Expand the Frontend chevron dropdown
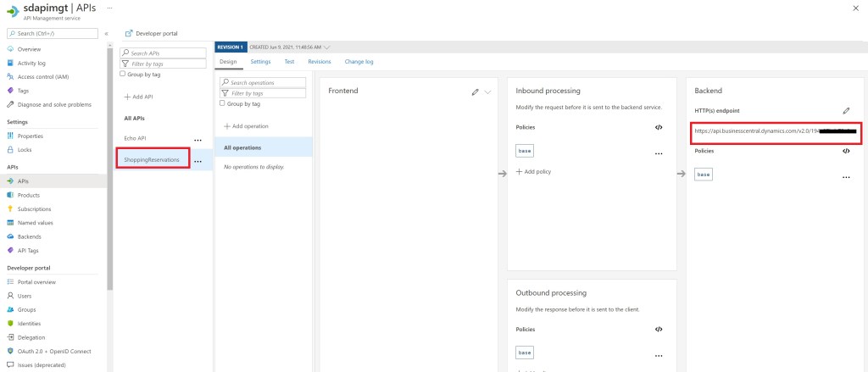This screenshot has height=372, width=868. click(x=488, y=92)
